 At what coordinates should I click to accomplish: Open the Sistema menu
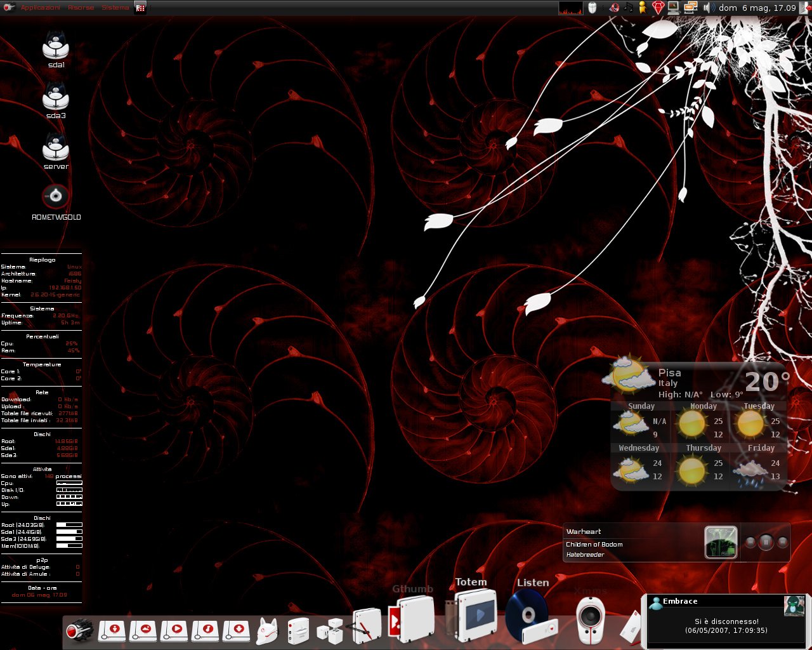(115, 8)
